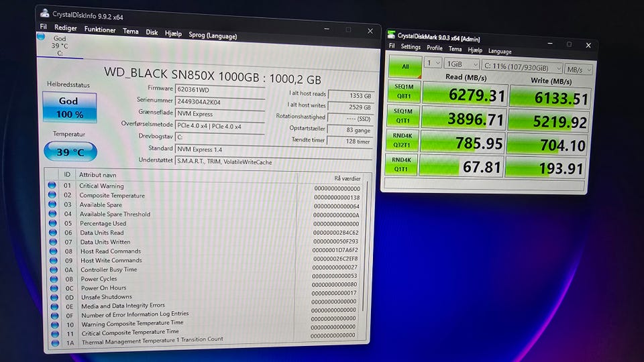Viewport: 644px width, 362px height.
Task: Click the CrystalDiskMark title bar app icon
Action: (x=391, y=34)
